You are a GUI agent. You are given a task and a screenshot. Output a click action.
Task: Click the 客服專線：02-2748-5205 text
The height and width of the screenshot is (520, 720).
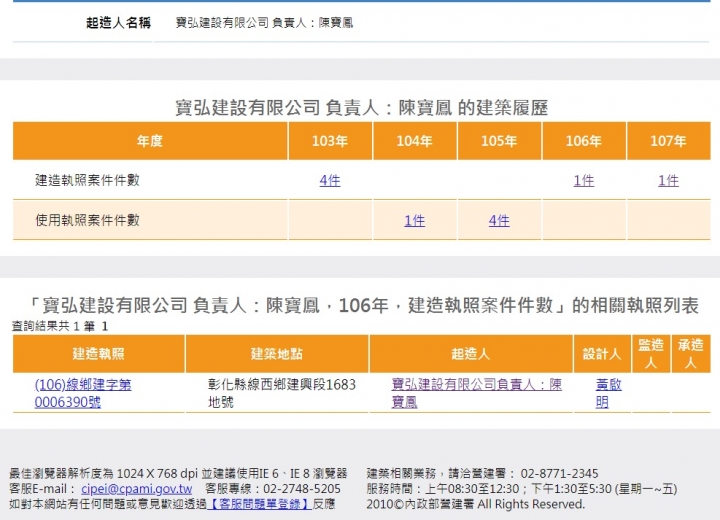click(273, 489)
